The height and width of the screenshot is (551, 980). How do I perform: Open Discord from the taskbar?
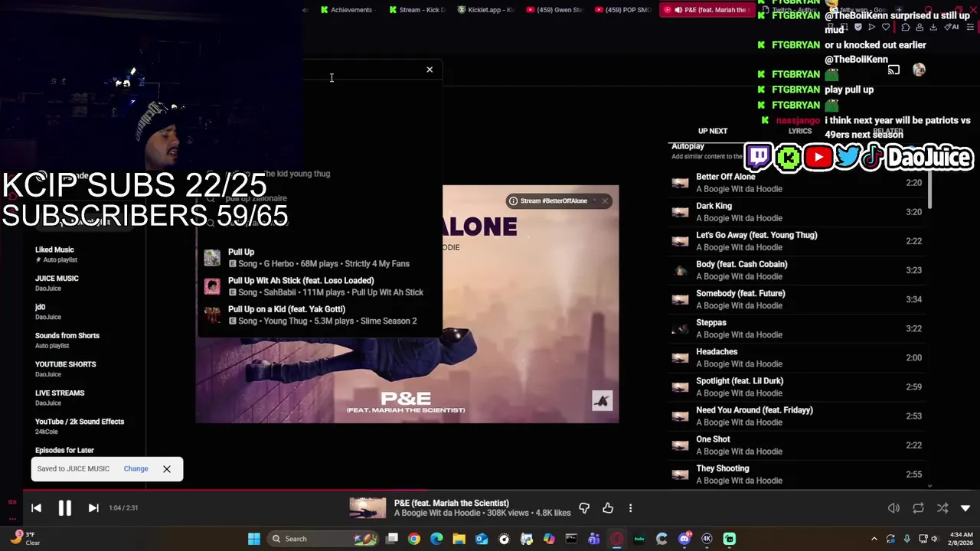(684, 539)
